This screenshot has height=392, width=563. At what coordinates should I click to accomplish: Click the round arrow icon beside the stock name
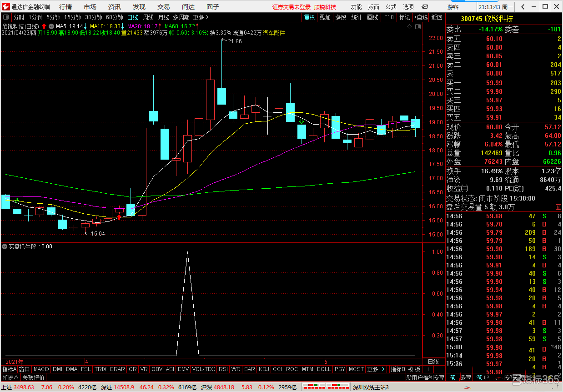click(x=51, y=26)
